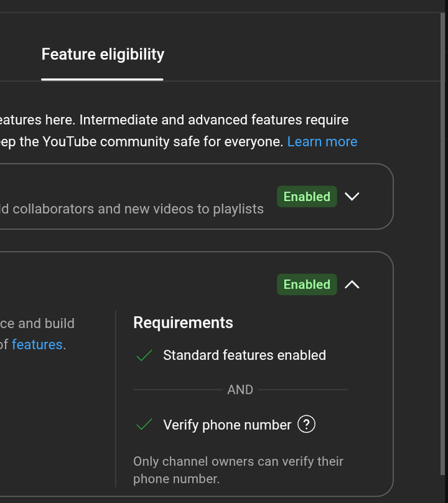Image resolution: width=448 pixels, height=503 pixels.
Task: Click the collaborators and new videos description
Action: [x=132, y=209]
